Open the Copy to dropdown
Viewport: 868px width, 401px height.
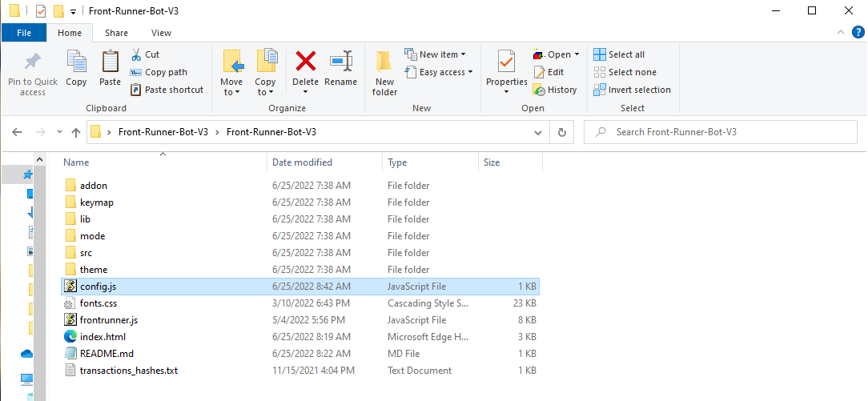pyautogui.click(x=265, y=86)
